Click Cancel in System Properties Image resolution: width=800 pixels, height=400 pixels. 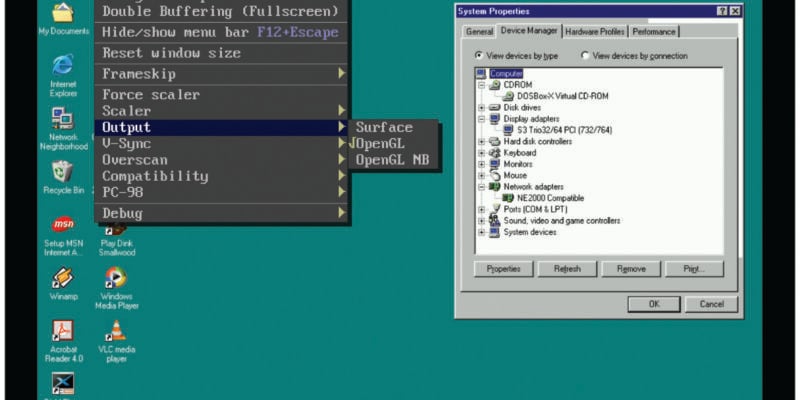click(x=711, y=304)
